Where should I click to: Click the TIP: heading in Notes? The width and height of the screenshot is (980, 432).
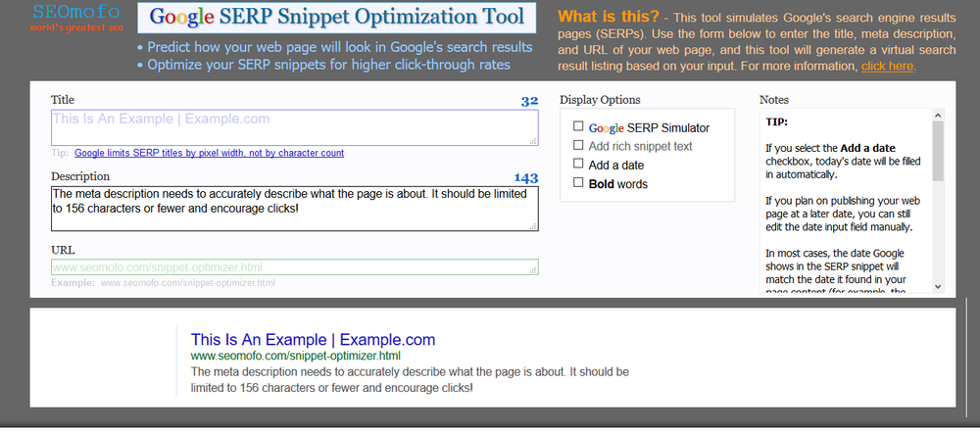pos(777,121)
